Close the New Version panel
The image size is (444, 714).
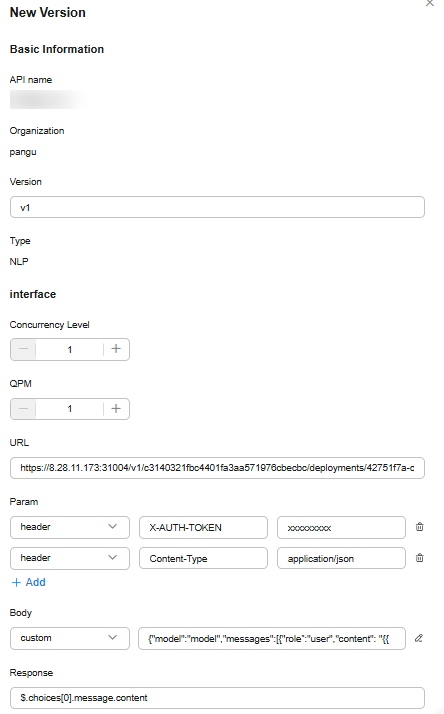(429, 3)
